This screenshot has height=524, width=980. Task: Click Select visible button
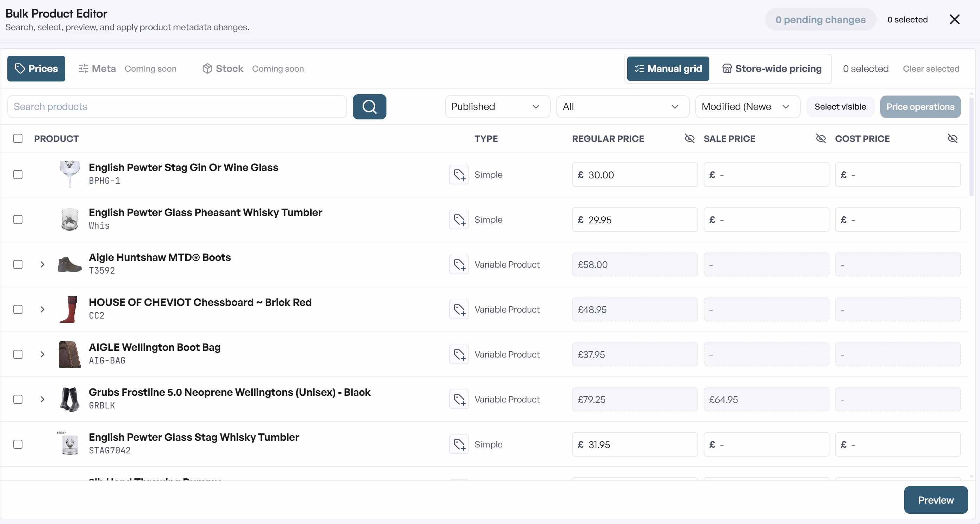pyautogui.click(x=840, y=106)
